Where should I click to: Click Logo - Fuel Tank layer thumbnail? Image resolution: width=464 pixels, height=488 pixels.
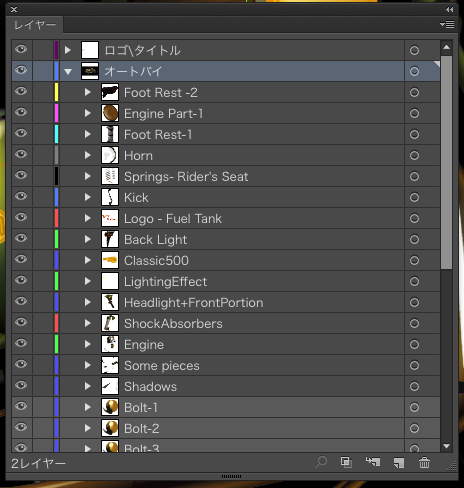110,218
